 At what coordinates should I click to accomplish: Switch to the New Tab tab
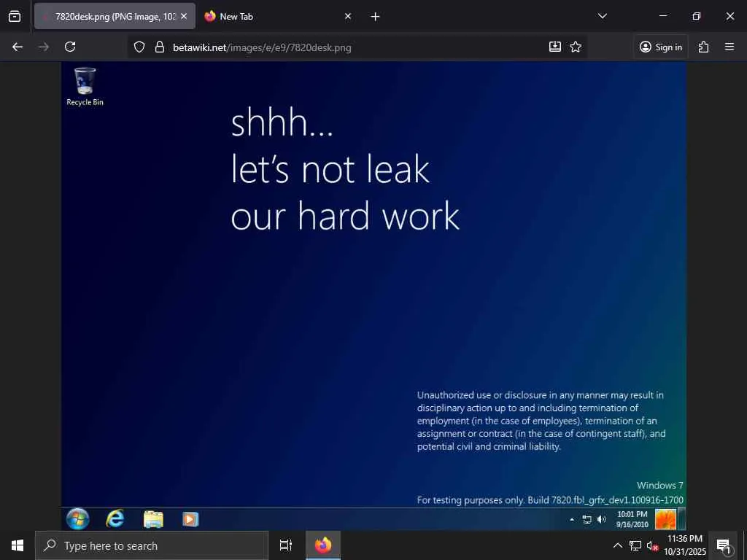click(x=279, y=16)
